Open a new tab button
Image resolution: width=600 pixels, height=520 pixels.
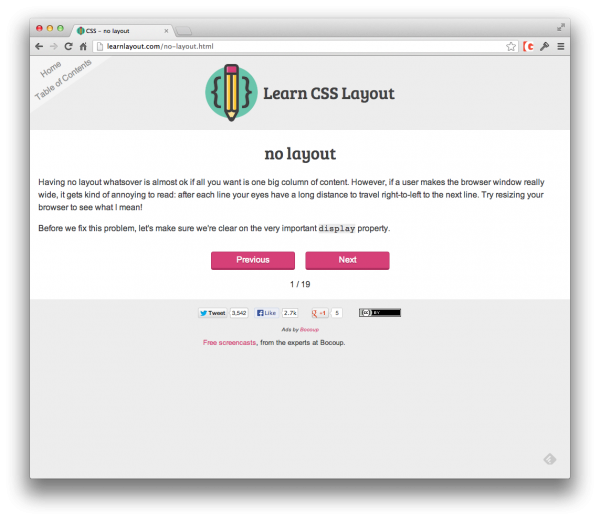[x=184, y=31]
